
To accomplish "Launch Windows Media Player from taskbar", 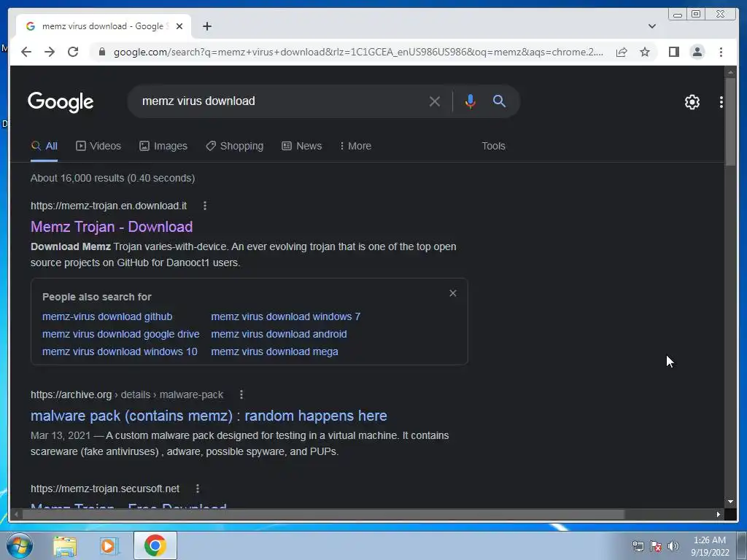I will click(109, 545).
